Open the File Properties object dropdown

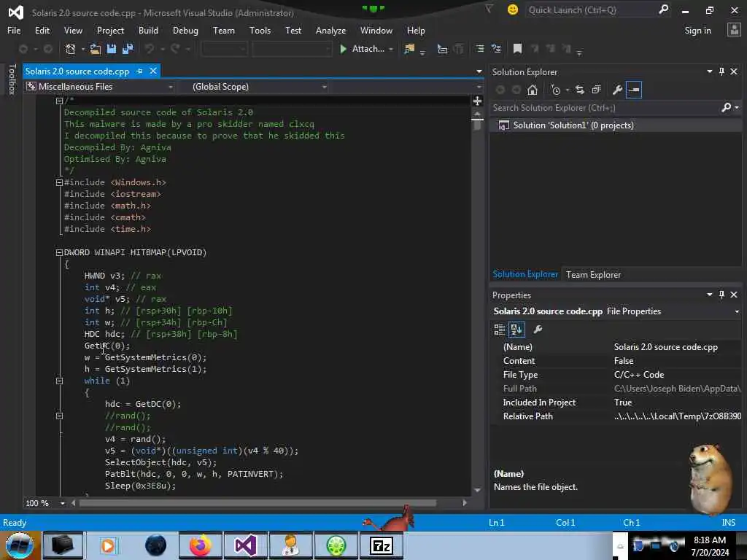pyautogui.click(x=737, y=311)
